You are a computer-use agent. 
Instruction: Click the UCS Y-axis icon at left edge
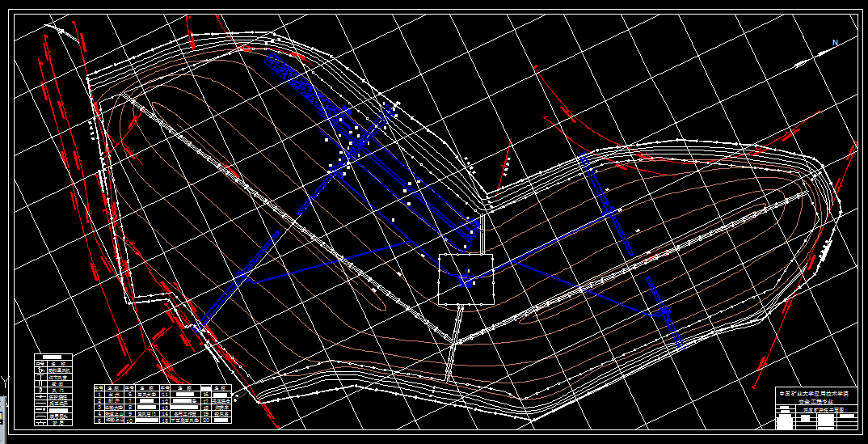pos(4,380)
